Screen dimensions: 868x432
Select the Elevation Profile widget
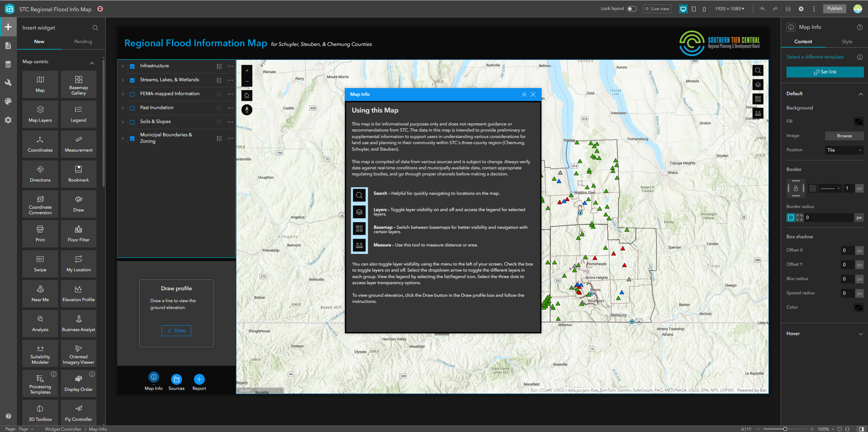78,293
